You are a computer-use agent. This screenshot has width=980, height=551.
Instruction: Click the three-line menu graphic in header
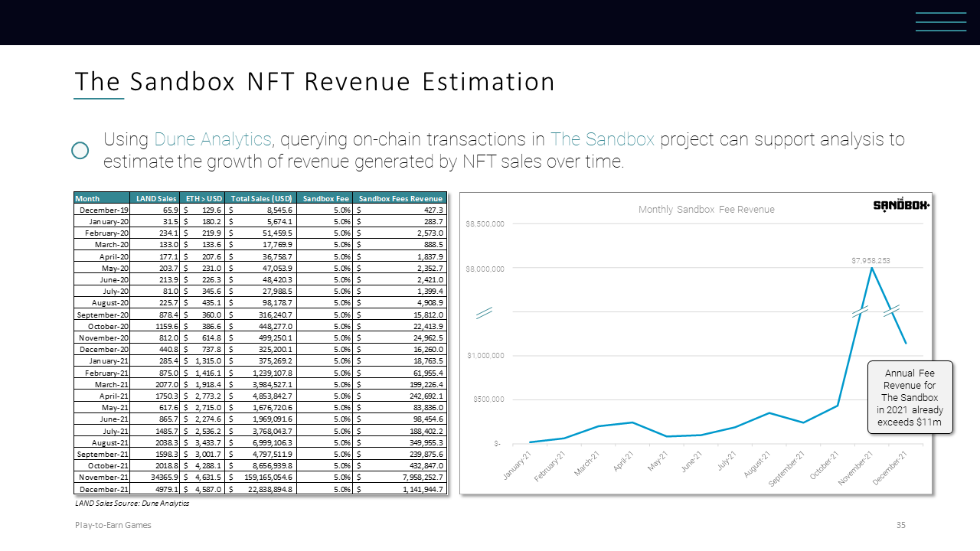pos(941,21)
